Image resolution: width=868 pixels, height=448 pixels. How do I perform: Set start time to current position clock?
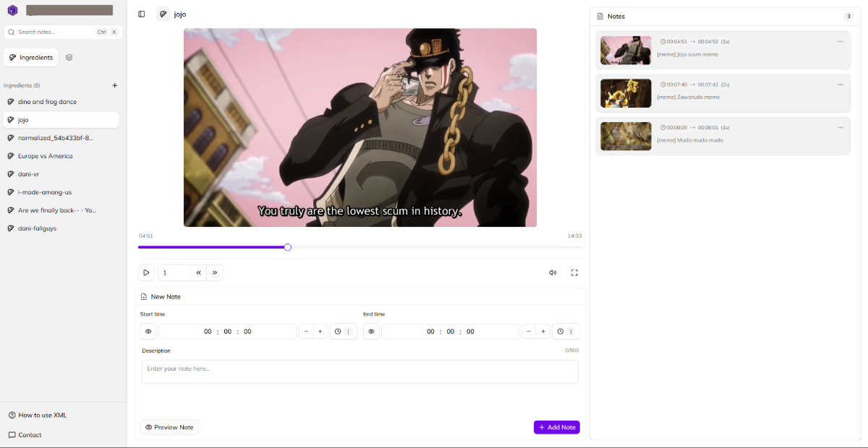click(x=344, y=332)
